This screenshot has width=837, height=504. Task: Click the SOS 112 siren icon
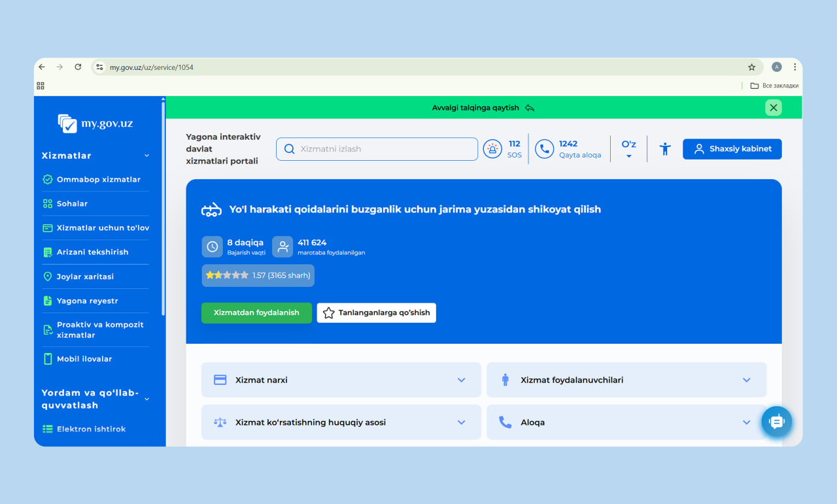492,149
